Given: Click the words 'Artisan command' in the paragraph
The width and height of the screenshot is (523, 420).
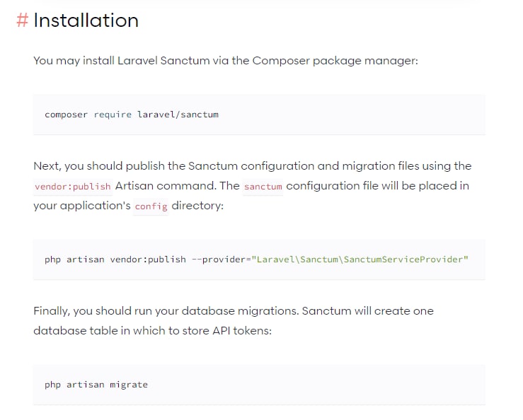Looking at the screenshot, I should (163, 186).
